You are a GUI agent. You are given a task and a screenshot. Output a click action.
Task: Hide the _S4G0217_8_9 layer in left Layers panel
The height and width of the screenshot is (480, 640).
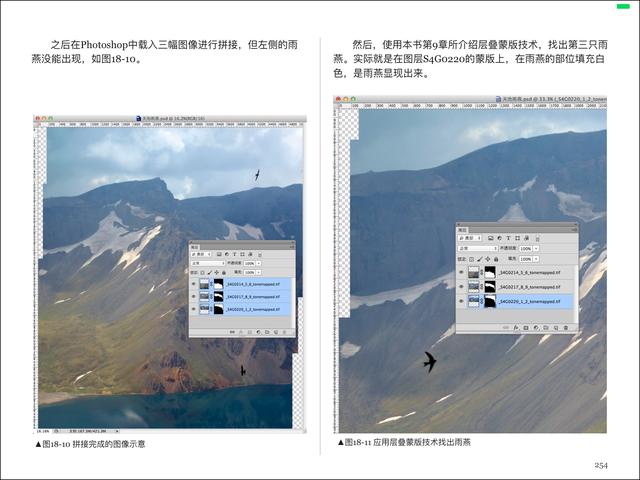coord(193,296)
